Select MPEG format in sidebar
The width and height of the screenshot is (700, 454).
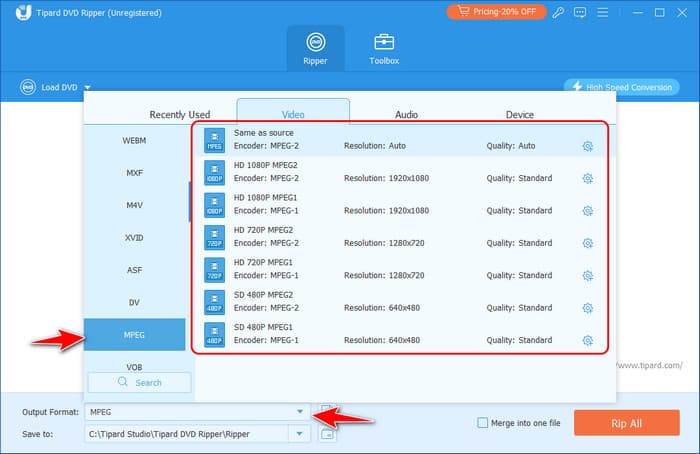pyautogui.click(x=134, y=335)
